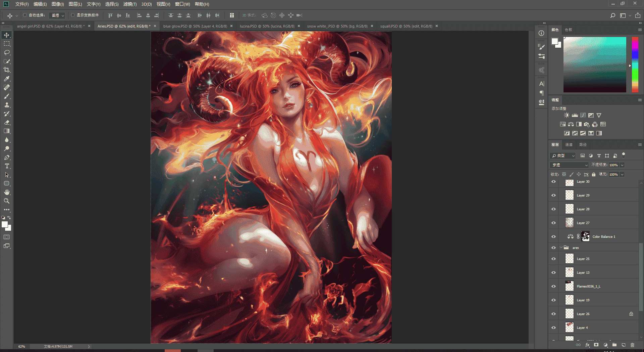This screenshot has height=352, width=644.
Task: Open the 滤镜 (Filter) menu
Action: (x=130, y=4)
